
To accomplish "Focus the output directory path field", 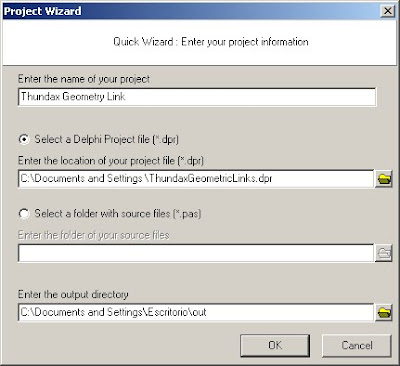I will (196, 312).
